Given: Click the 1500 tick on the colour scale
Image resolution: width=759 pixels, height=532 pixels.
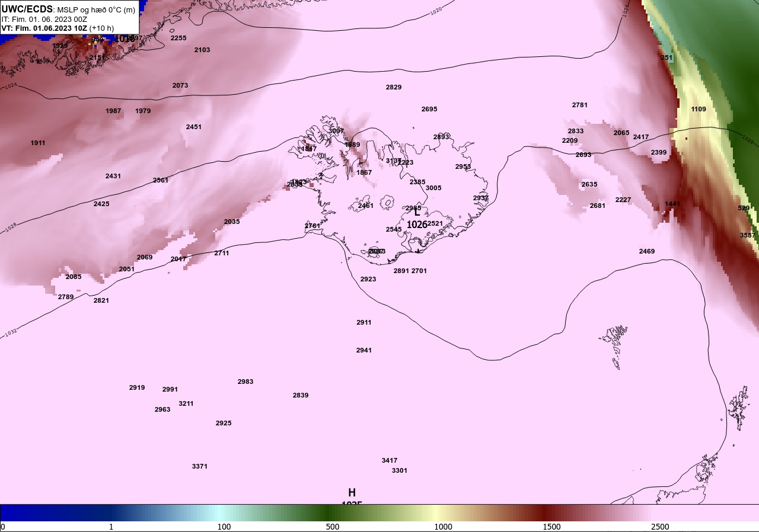Looking at the screenshot, I should point(551,527).
